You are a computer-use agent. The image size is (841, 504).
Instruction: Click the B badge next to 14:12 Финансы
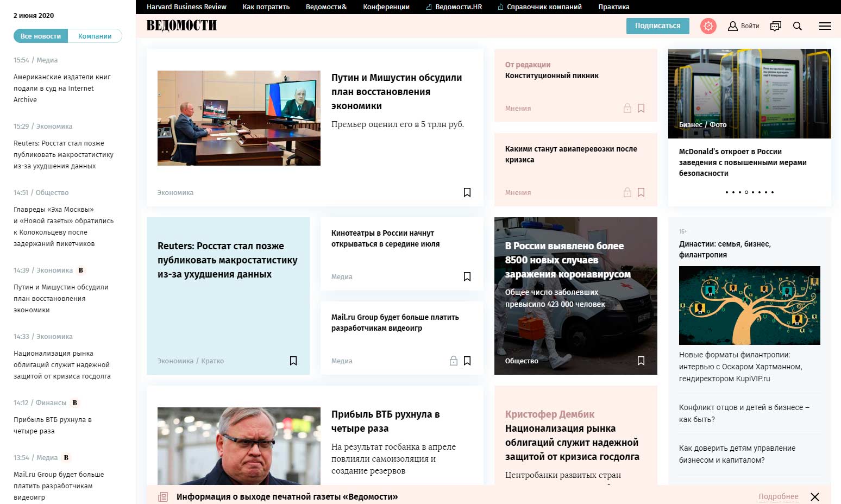coord(75,402)
